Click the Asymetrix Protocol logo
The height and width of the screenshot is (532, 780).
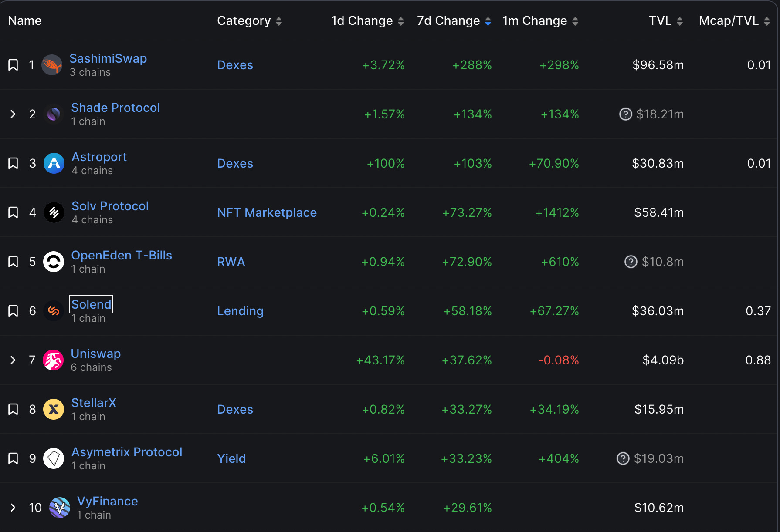[x=54, y=458]
